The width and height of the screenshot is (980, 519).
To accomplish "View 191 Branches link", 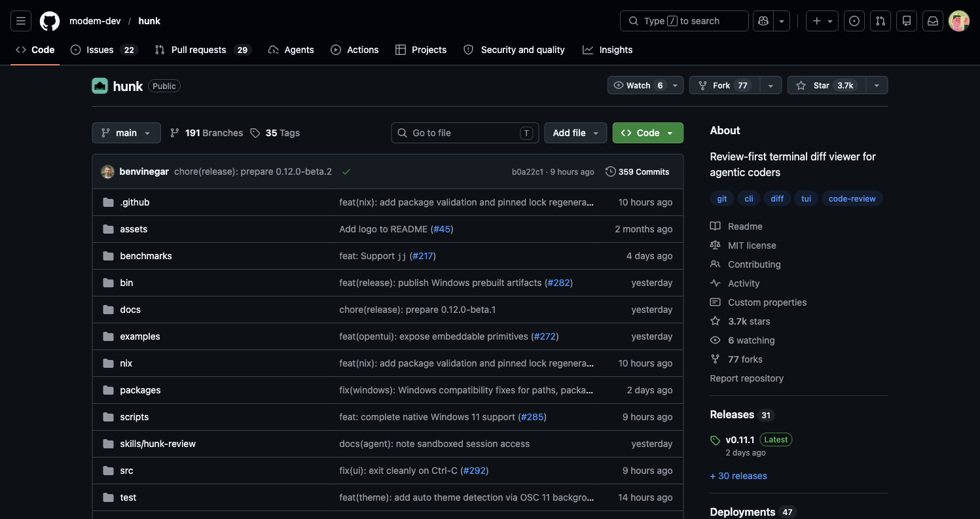I will tap(206, 133).
